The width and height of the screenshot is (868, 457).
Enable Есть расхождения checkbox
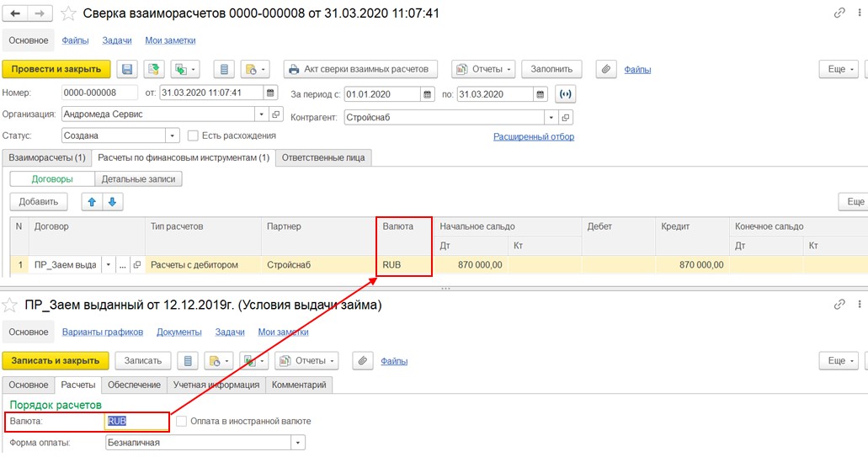coord(193,136)
